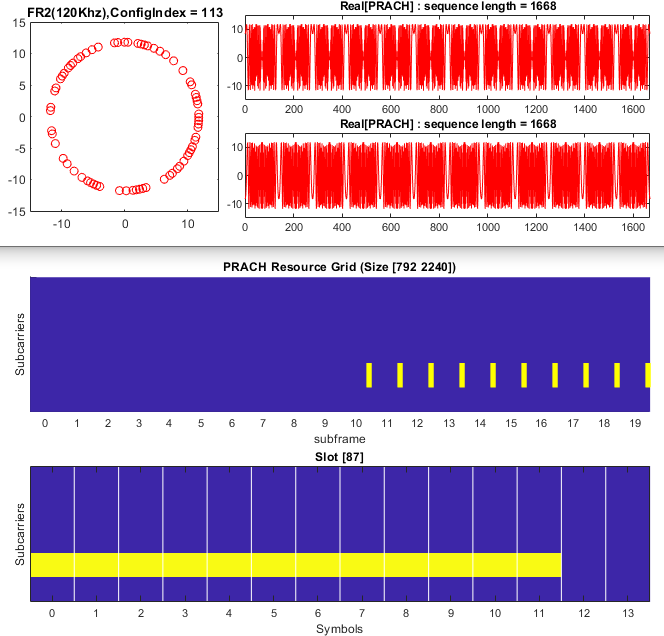Select the last yellow bar at grid's right edge
The image size is (664, 636).
point(648,375)
